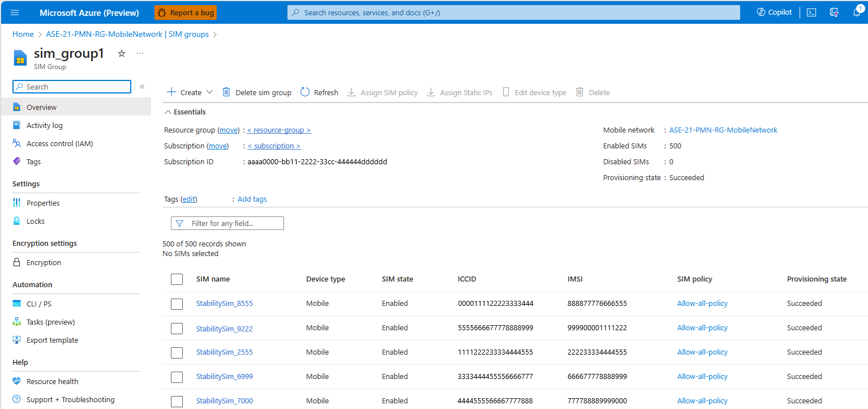The image size is (868, 409).
Task: Open the notifications bell
Action: 857,12
